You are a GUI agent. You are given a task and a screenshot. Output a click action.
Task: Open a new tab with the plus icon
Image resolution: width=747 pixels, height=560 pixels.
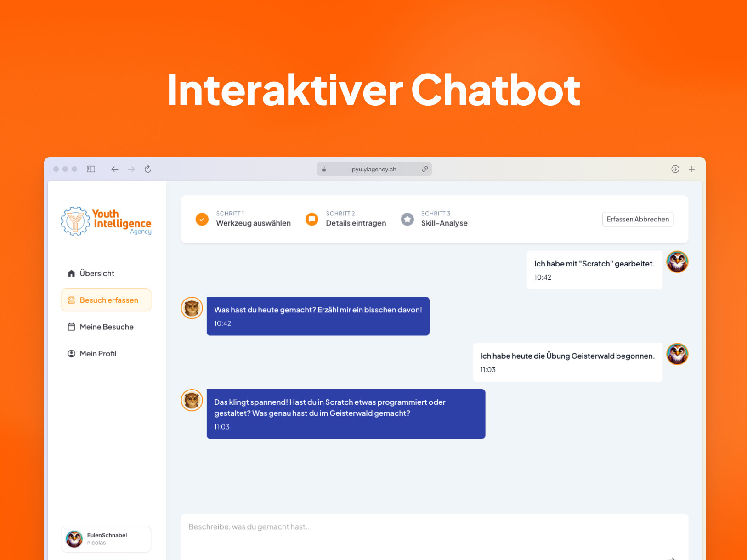[x=692, y=169]
